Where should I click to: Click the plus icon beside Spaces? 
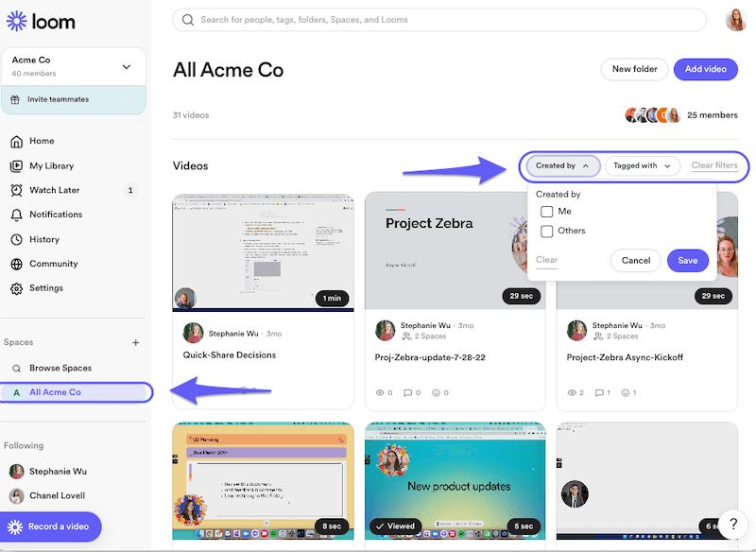[x=135, y=343]
